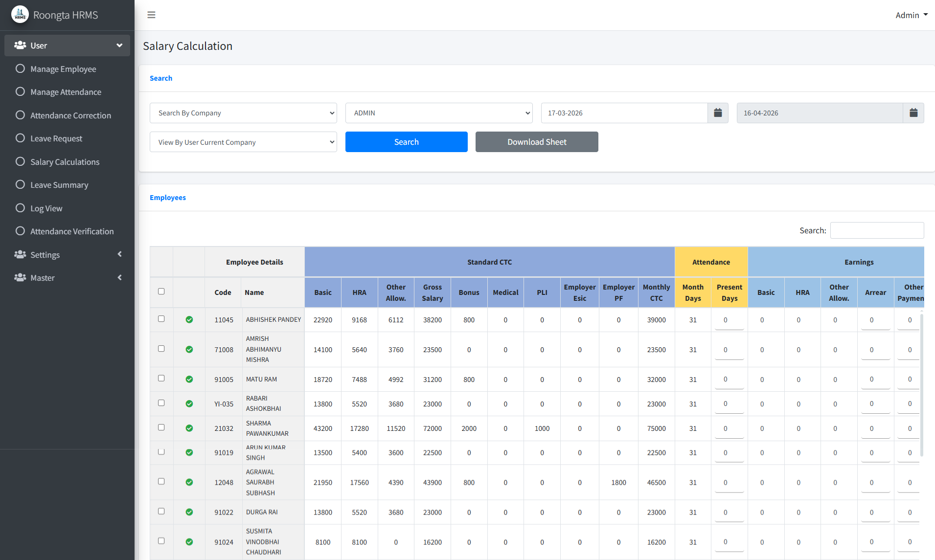Open the ADMIN company dropdown
This screenshot has width=935, height=560.
point(439,113)
